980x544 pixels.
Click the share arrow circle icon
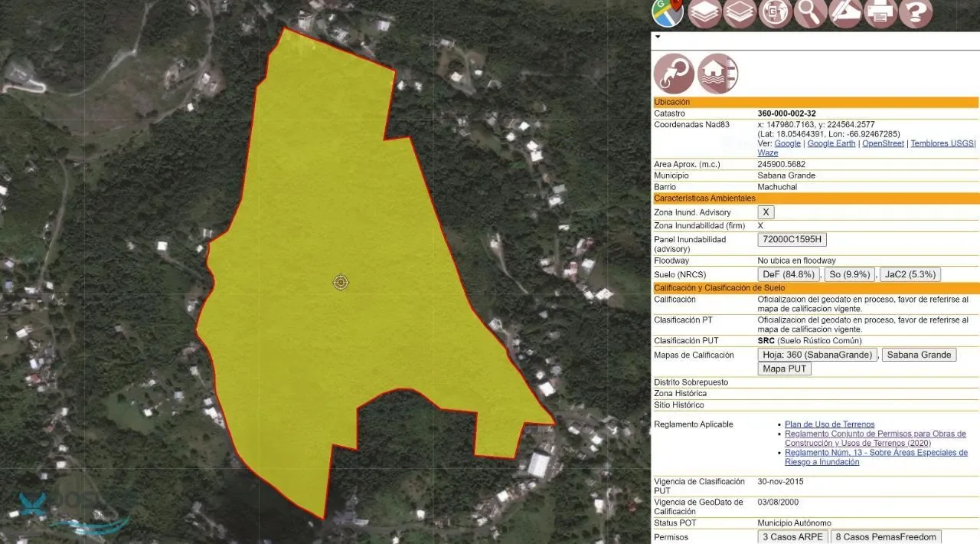click(x=674, y=74)
